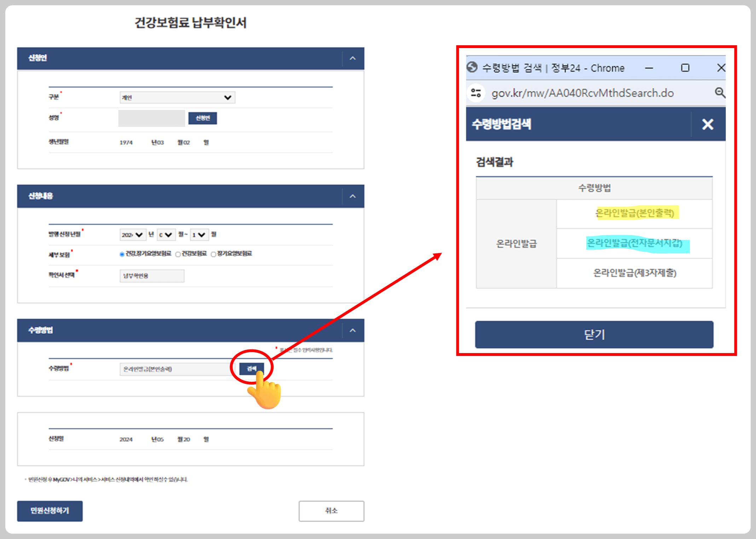Viewport: 756px width, 539px height.
Task: Open the 발행신청년월 year dropdown
Action: (133, 235)
